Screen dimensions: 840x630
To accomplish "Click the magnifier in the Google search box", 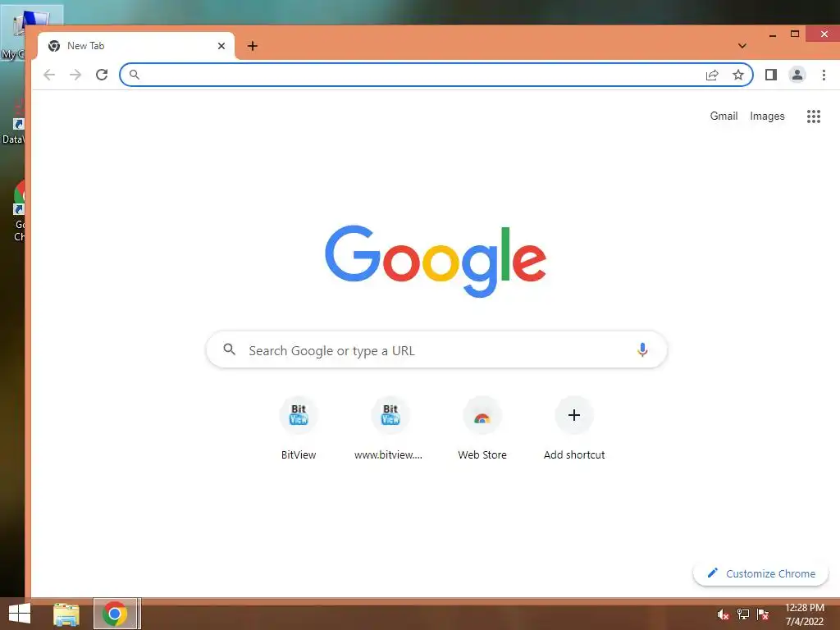I will 230,349.
